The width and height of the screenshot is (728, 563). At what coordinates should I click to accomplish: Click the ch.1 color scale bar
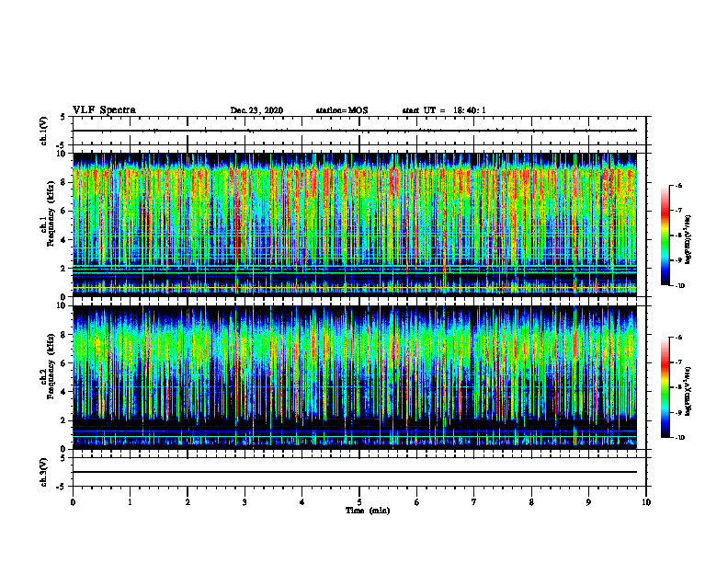[x=665, y=236]
